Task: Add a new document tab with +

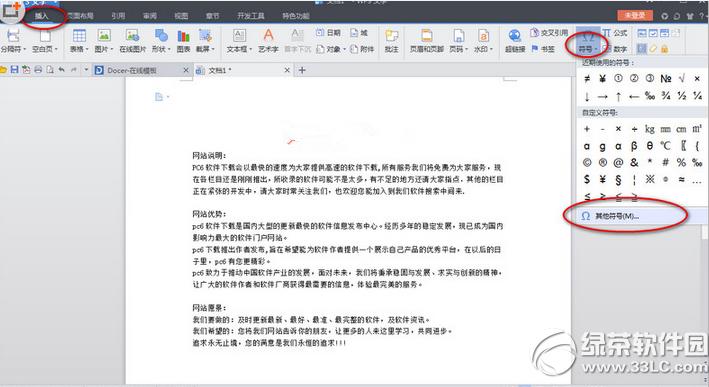Action: click(302, 70)
